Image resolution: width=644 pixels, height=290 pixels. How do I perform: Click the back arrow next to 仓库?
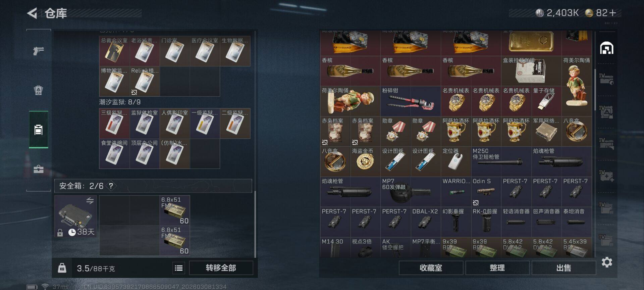[x=32, y=13]
